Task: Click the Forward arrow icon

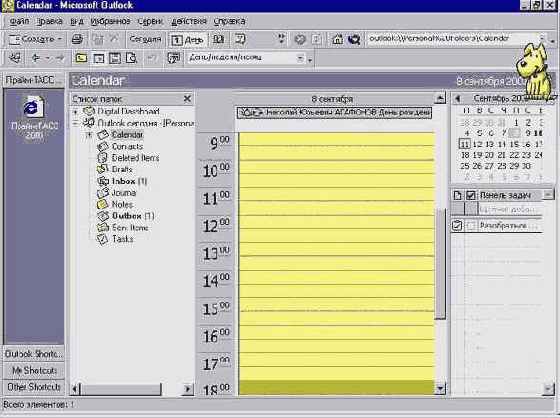Action: (x=60, y=58)
